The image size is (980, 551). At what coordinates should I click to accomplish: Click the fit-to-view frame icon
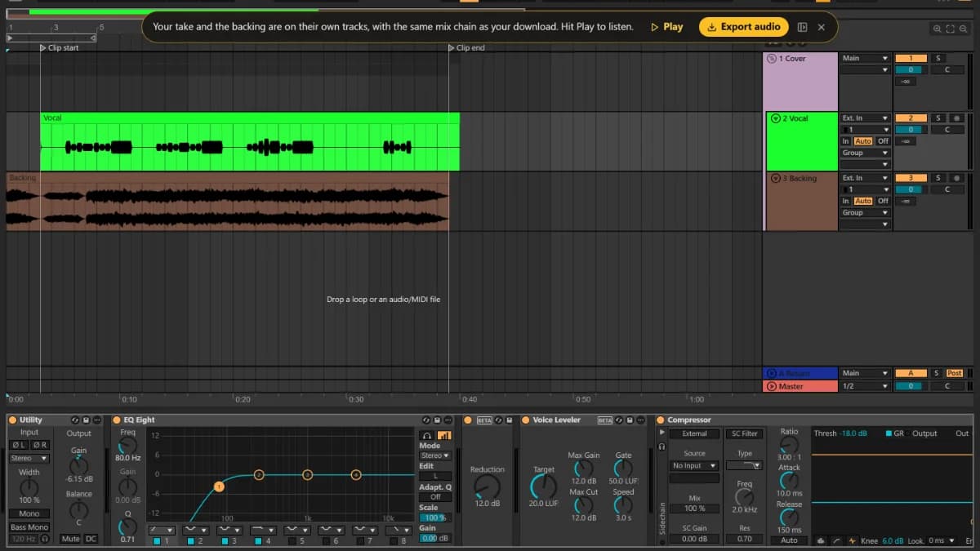click(x=950, y=29)
